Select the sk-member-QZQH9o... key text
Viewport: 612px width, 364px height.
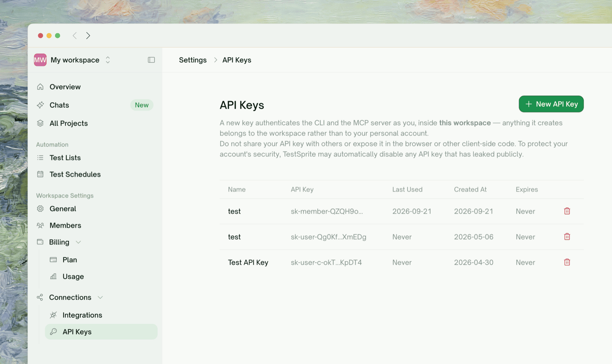pyautogui.click(x=327, y=211)
